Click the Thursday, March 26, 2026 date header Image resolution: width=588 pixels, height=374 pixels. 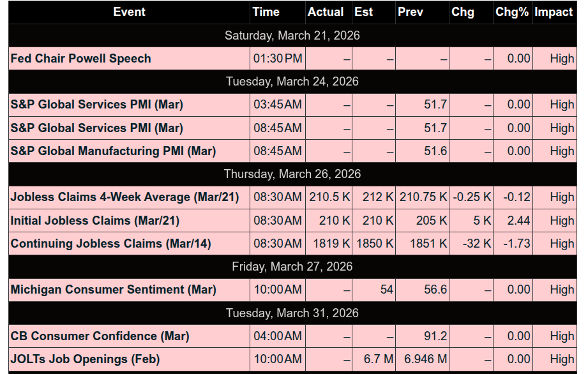pos(292,174)
